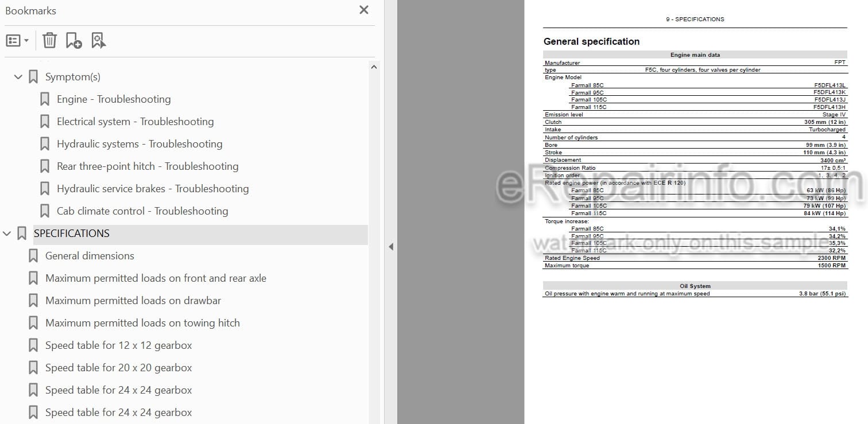
Task: Click the Rated Engine Speed 2300 RPM value
Action: coord(832,258)
